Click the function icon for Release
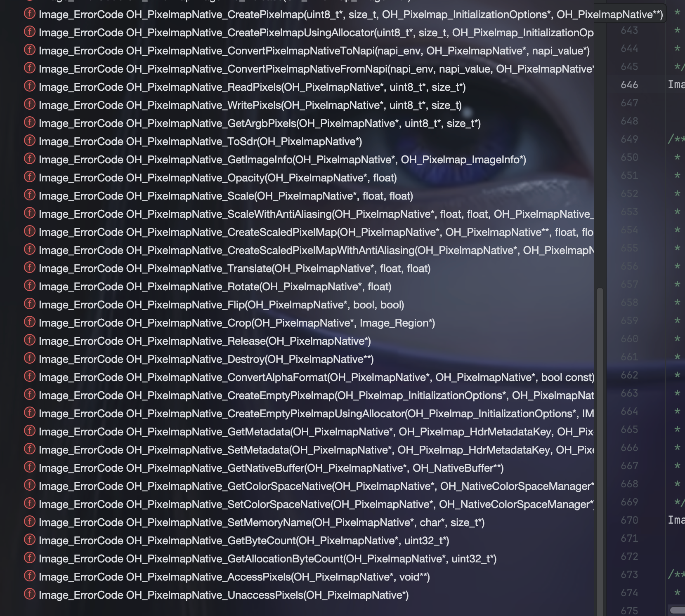 30,340
